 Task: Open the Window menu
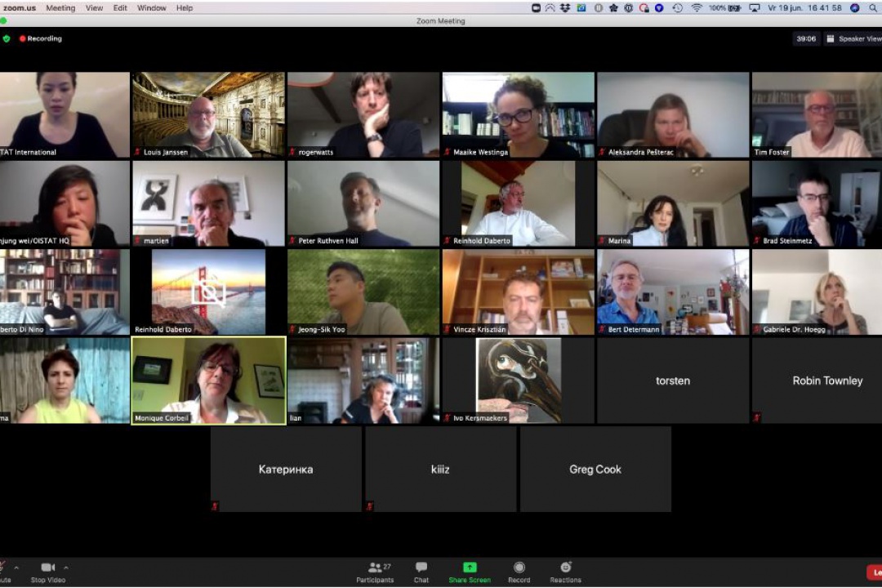(151, 8)
